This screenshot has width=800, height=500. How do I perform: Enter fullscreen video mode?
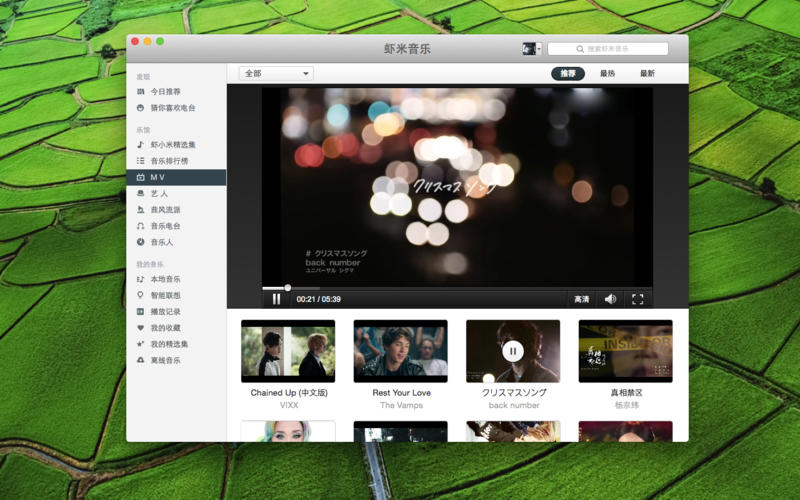(637, 299)
